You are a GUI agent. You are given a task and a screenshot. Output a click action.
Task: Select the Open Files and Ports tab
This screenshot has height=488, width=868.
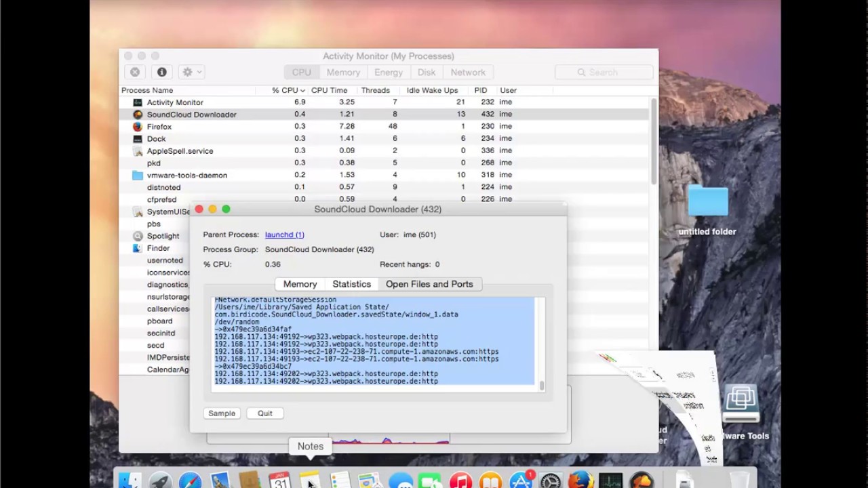[x=429, y=284]
